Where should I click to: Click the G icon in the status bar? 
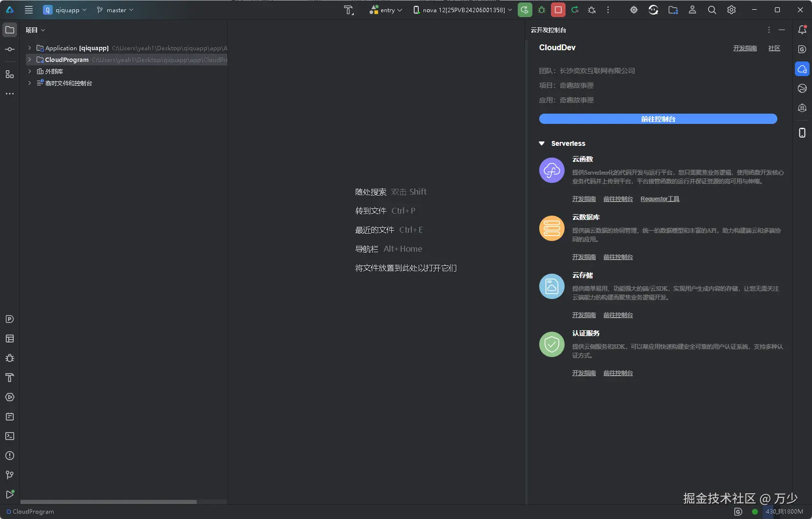click(x=738, y=512)
